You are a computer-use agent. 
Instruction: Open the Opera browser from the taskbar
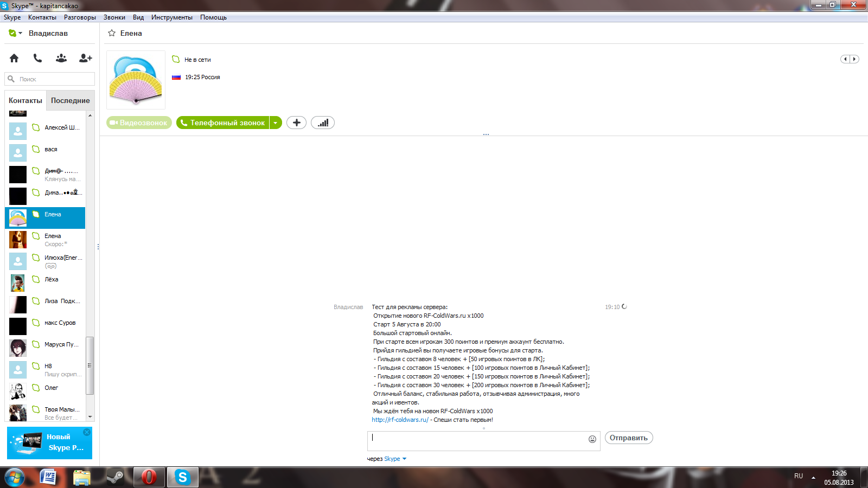149,477
